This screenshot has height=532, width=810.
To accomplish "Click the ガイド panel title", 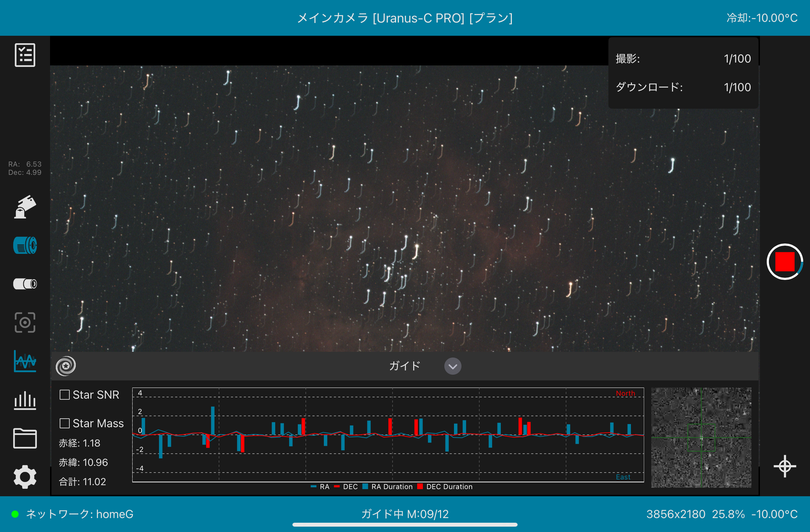I will click(x=404, y=366).
